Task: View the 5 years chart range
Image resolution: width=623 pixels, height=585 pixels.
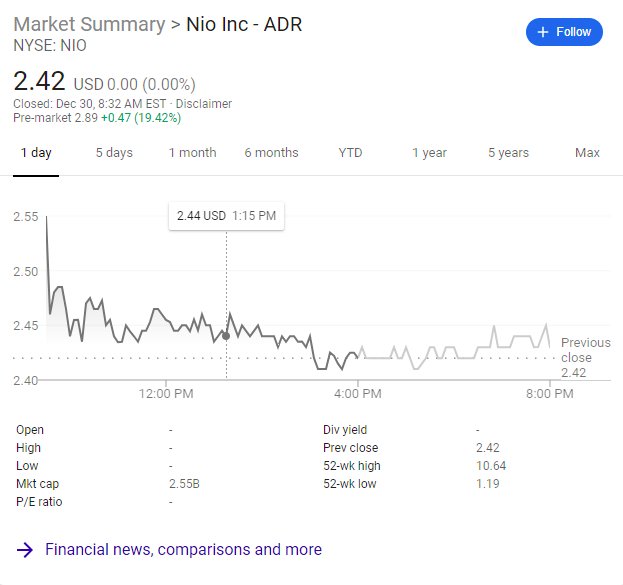Action: pyautogui.click(x=509, y=153)
